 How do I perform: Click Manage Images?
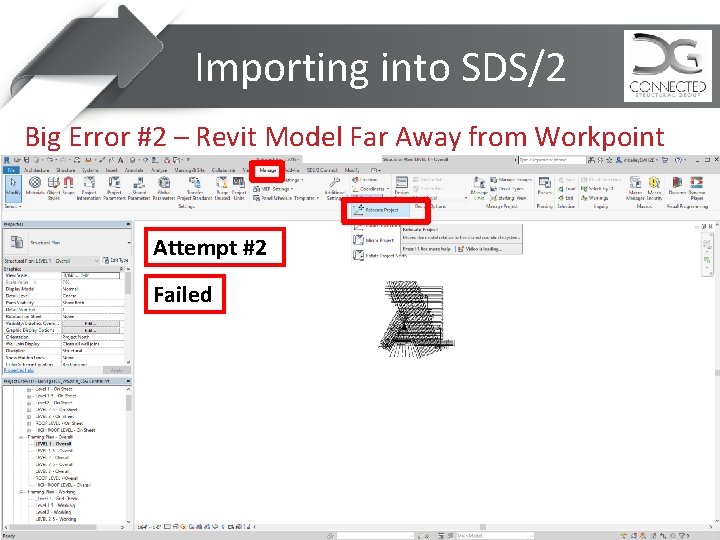tap(511, 180)
